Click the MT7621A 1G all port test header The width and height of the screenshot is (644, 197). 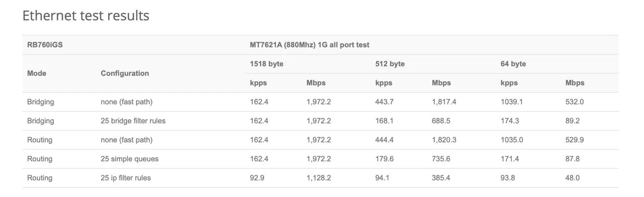(x=309, y=45)
